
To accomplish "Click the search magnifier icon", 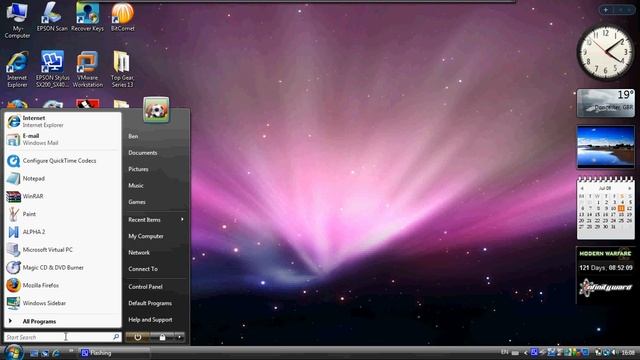I will point(116,337).
